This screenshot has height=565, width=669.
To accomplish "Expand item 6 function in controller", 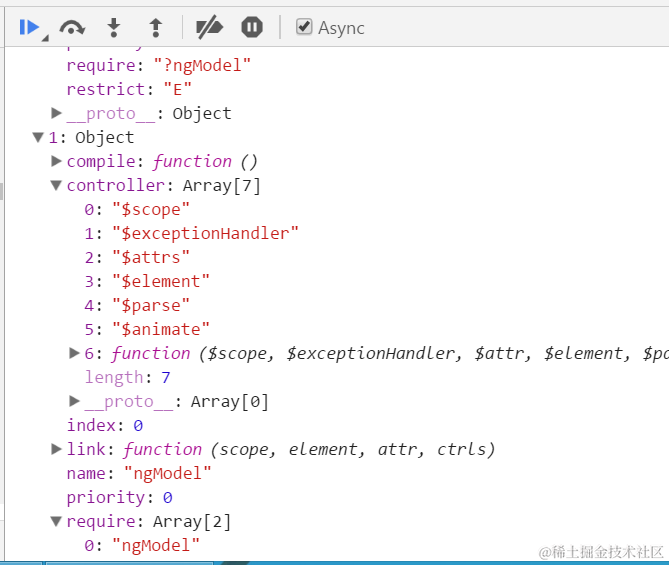I will click(74, 353).
